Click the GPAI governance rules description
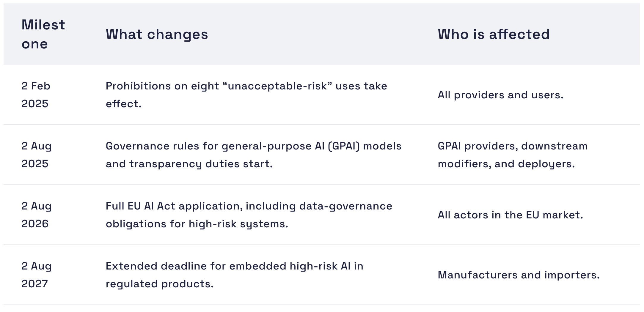644x312 pixels. click(254, 155)
